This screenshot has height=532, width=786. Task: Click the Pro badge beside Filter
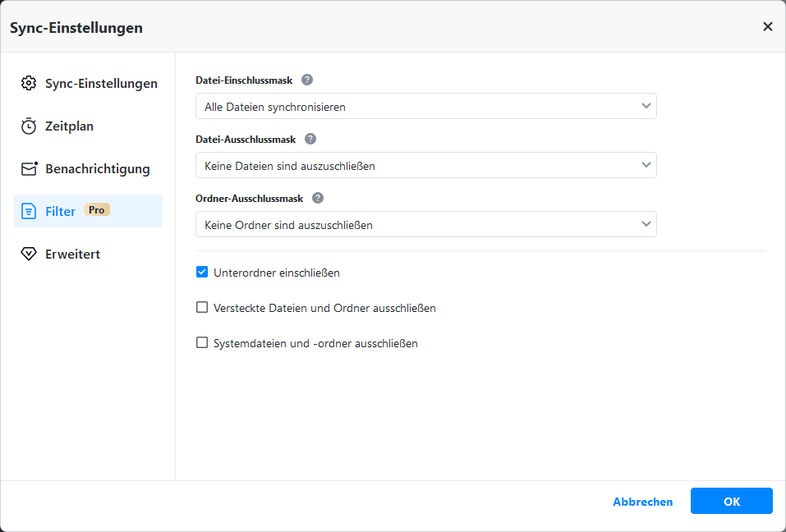point(97,210)
